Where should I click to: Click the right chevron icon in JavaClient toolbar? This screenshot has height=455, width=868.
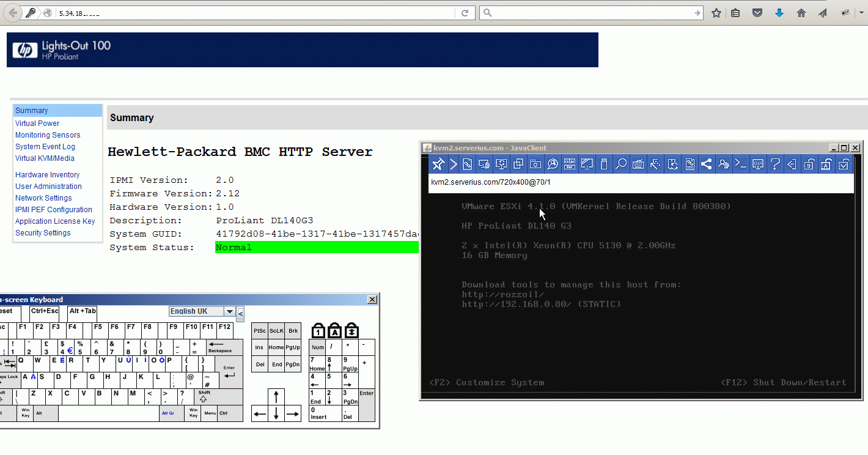click(x=454, y=164)
